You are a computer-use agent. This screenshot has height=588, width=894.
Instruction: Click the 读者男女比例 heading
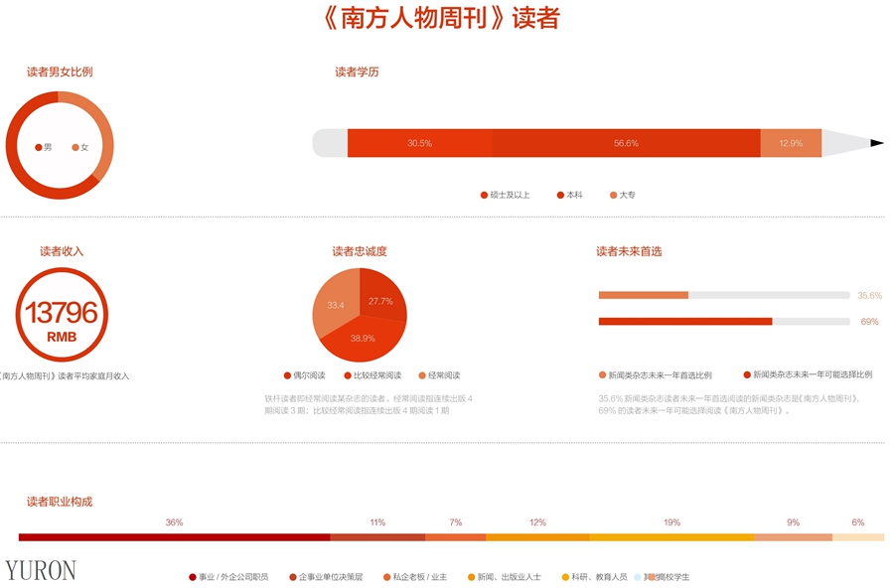coord(60,72)
